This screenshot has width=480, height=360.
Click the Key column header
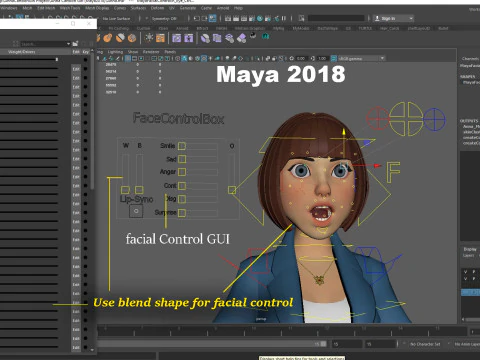85,52
